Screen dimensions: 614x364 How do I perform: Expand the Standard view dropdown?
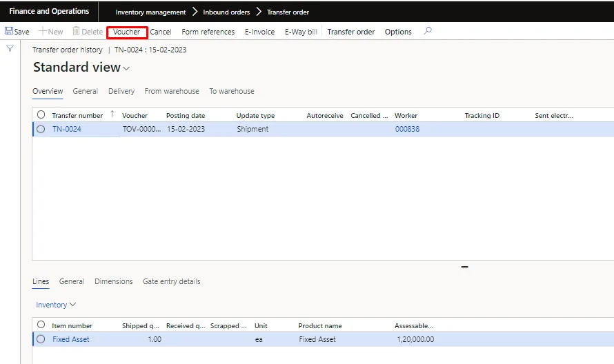click(x=126, y=68)
